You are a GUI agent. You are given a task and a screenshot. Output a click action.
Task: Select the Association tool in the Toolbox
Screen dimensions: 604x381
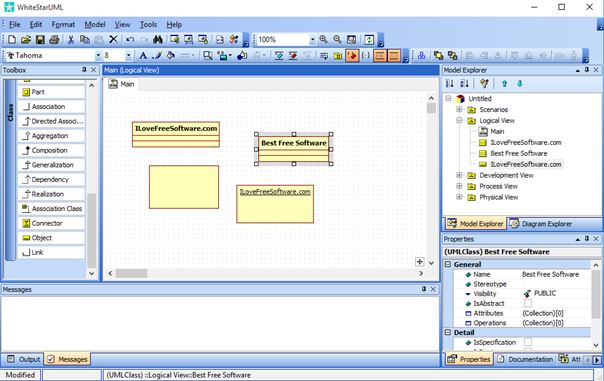click(51, 107)
